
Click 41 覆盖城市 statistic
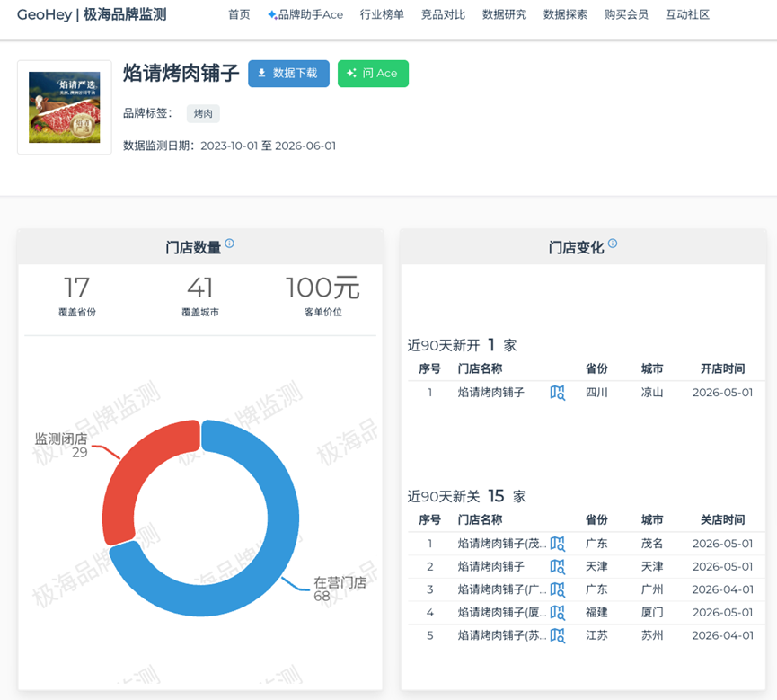pyautogui.click(x=200, y=296)
